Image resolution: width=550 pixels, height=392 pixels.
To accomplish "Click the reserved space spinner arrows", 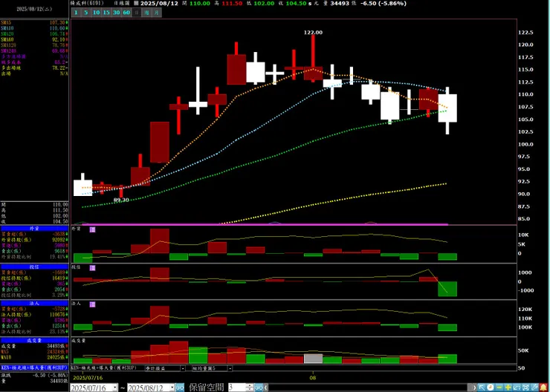I will click(250, 388).
